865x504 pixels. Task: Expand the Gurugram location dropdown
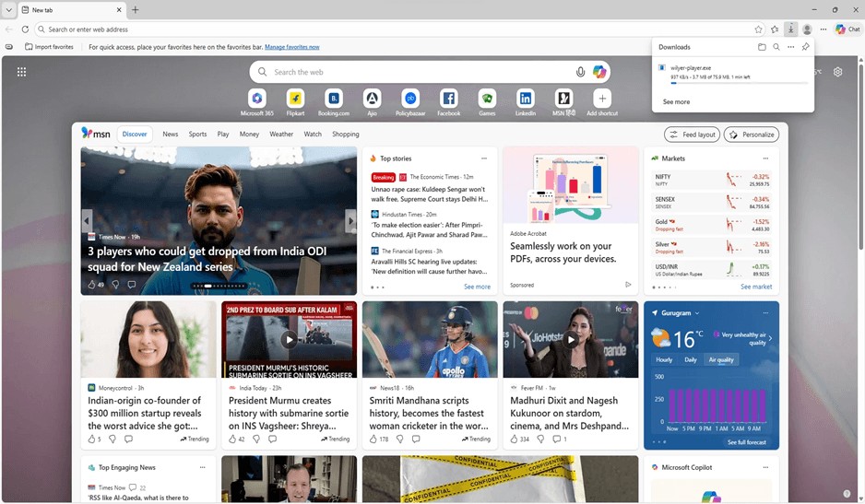(x=697, y=312)
